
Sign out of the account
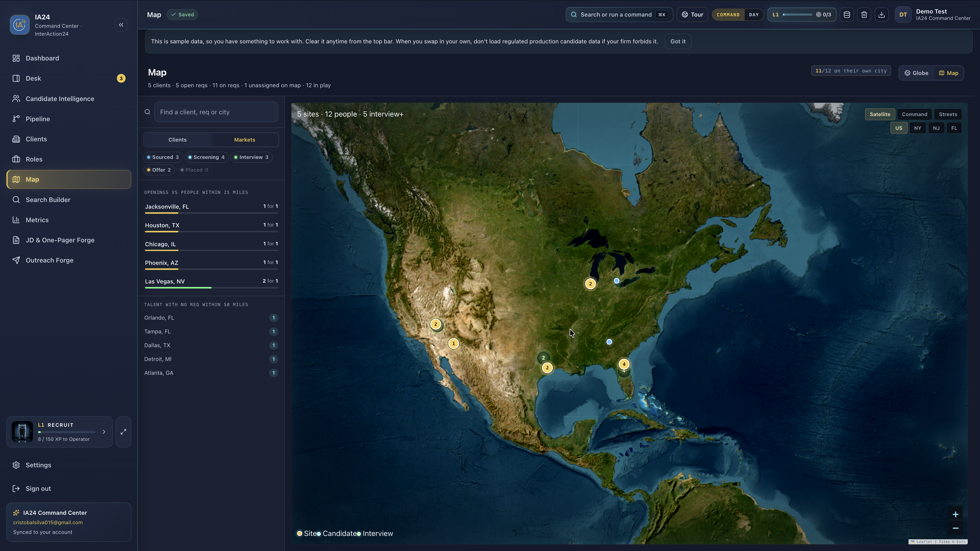(69, 489)
